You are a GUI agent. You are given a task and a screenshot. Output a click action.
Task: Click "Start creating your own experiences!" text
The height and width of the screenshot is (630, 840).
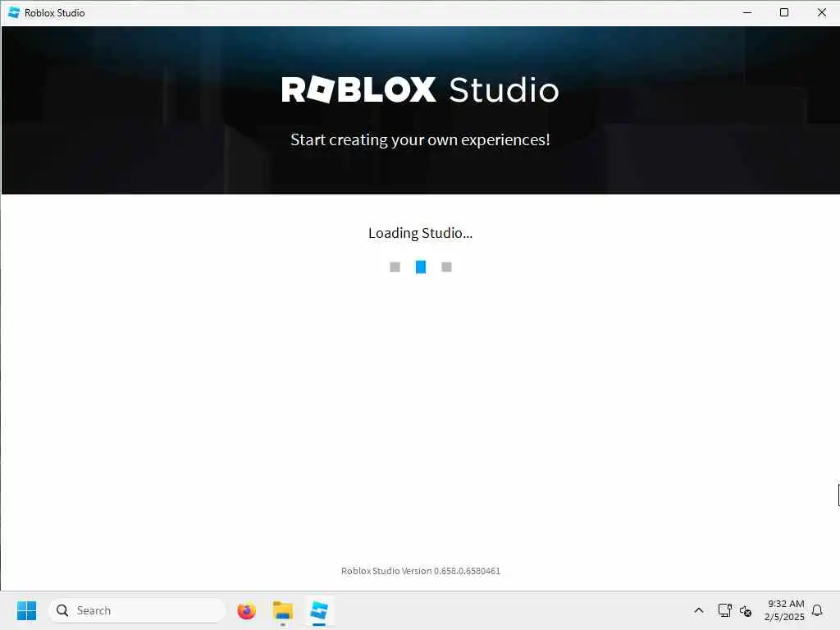click(420, 139)
